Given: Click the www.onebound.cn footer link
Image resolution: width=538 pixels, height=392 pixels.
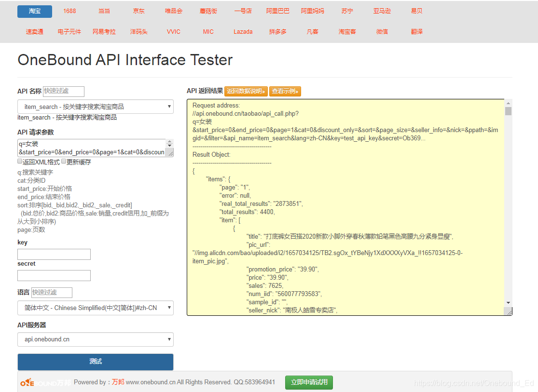Looking at the screenshot, I should tap(151, 382).
